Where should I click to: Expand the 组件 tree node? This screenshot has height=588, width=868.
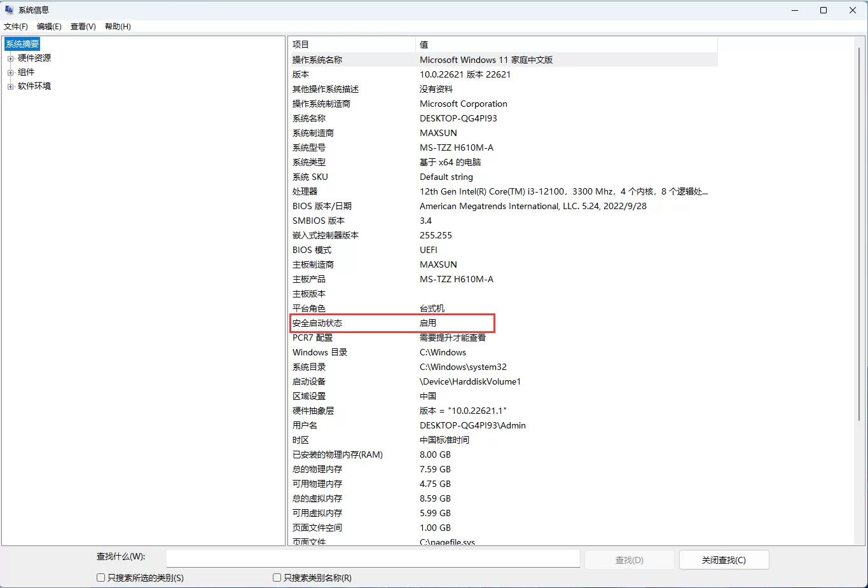11,71
